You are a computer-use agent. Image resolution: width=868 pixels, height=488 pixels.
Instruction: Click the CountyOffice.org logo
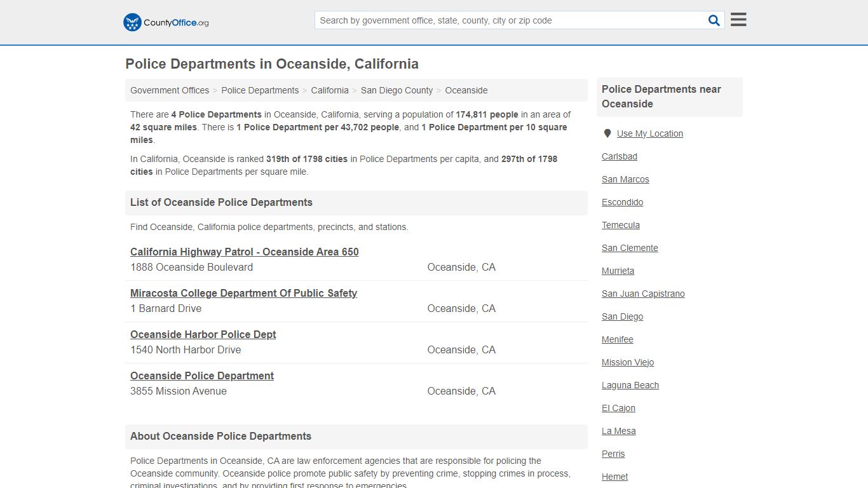(x=166, y=22)
